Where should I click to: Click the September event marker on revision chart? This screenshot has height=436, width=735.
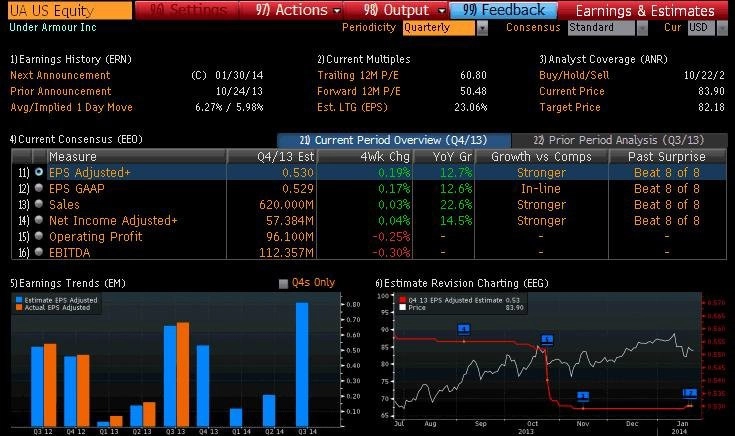464,329
